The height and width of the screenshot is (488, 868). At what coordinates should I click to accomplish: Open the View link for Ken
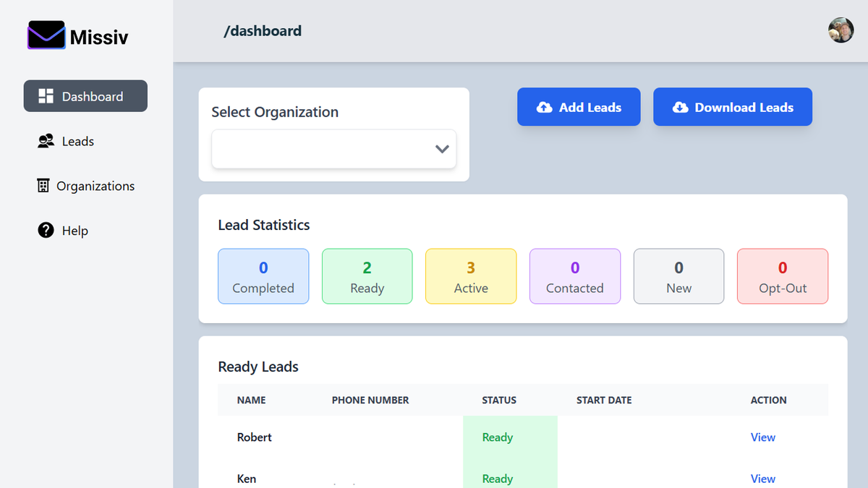762,479
